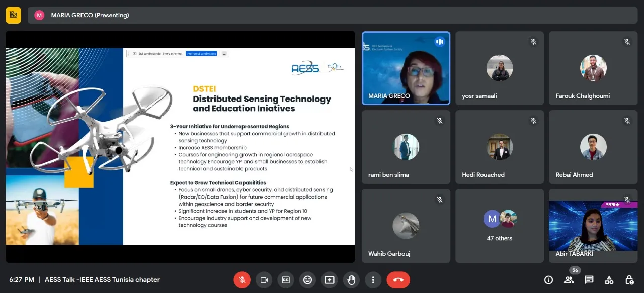The height and width of the screenshot is (293, 644).
Task: Click the Present now icon
Action: coord(330,280)
